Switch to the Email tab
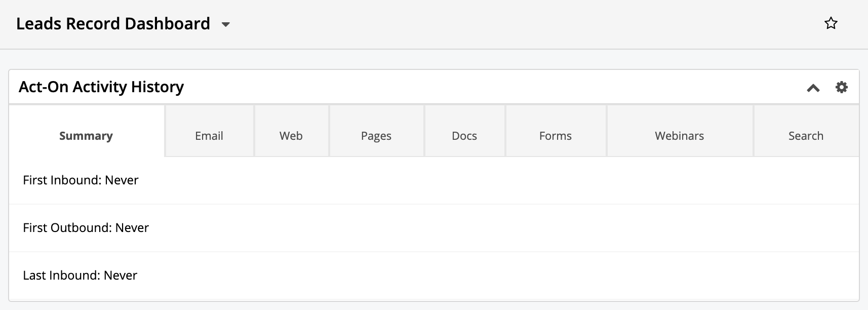The height and width of the screenshot is (310, 868). click(209, 136)
